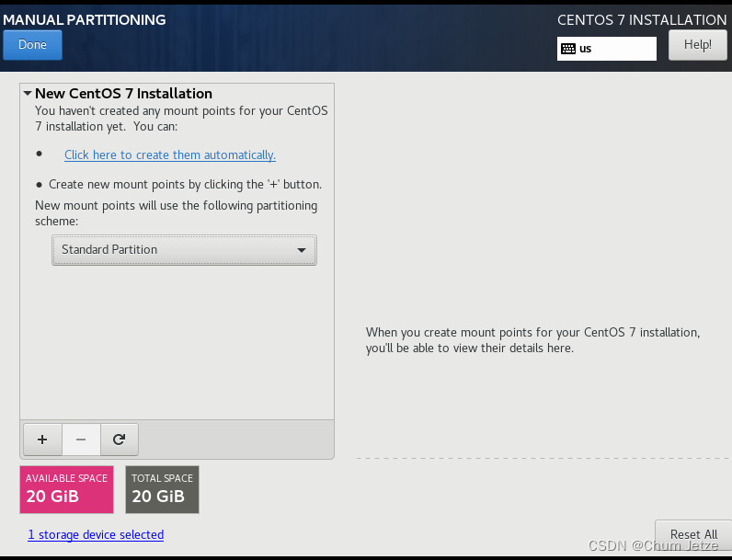Click the Reset All button
This screenshot has height=560, width=732.
click(x=693, y=534)
